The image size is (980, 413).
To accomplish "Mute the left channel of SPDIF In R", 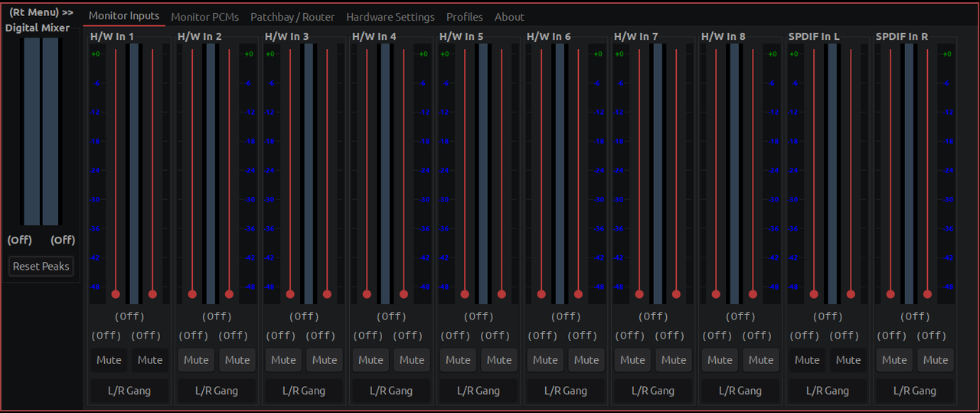I will pyautogui.click(x=894, y=360).
